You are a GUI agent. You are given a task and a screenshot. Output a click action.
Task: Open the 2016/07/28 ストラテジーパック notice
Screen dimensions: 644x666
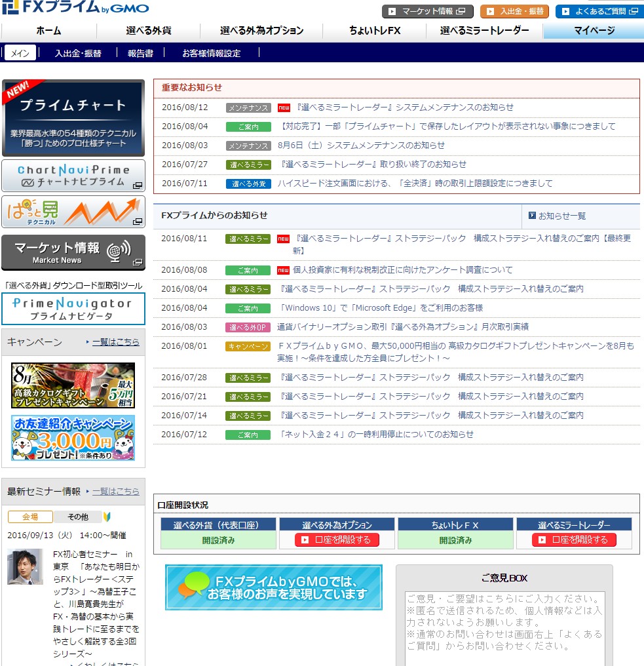(x=430, y=378)
